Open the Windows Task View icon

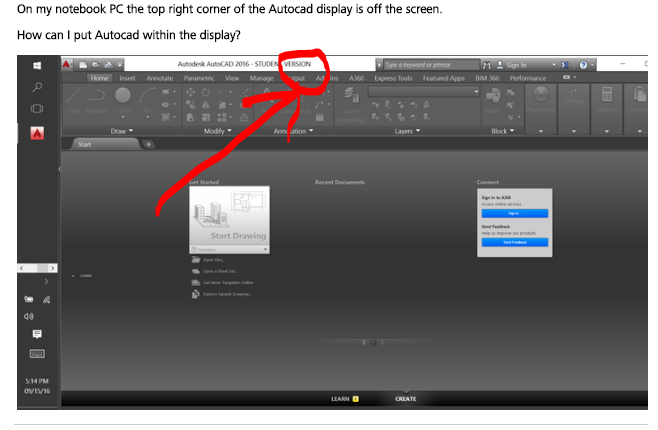click(x=37, y=109)
